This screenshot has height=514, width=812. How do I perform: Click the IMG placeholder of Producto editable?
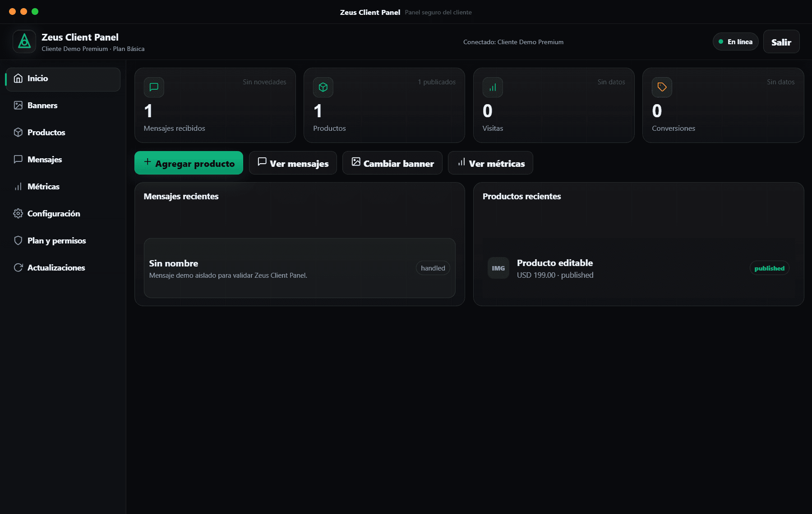coord(498,268)
